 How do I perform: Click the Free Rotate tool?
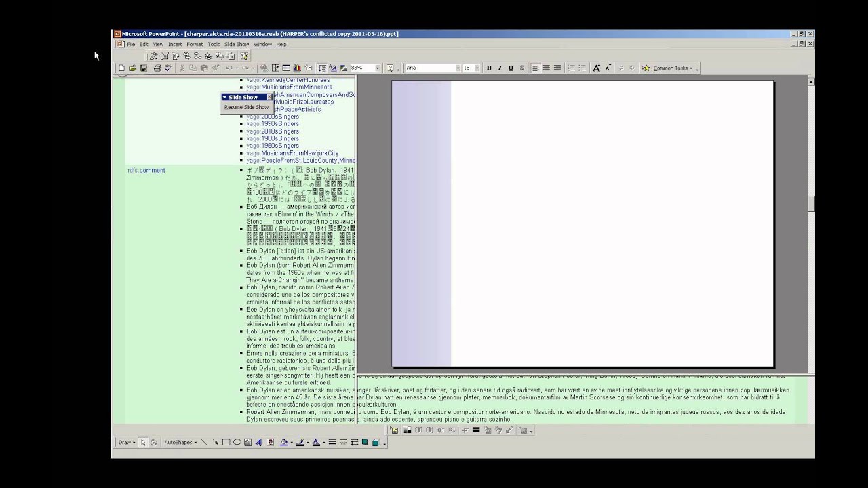(153, 443)
